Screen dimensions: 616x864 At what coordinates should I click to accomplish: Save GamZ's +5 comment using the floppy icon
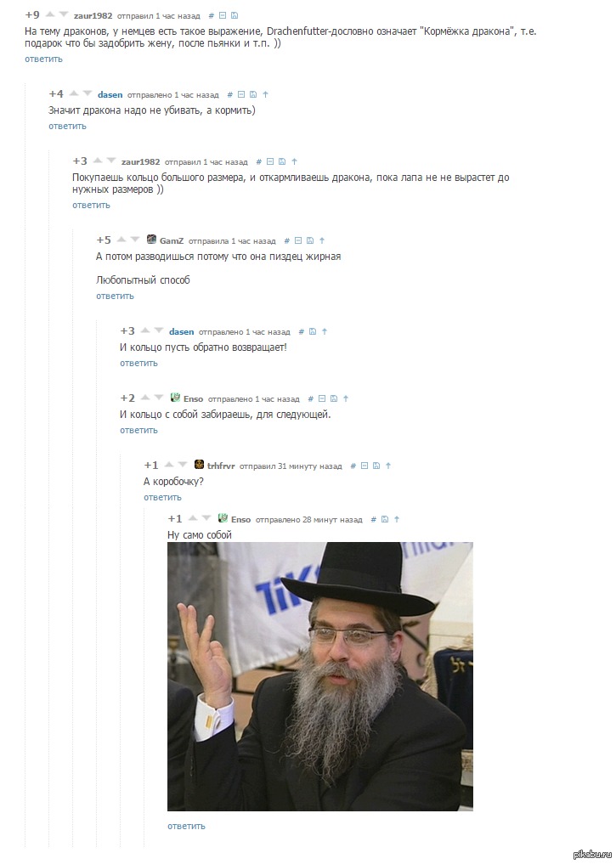click(310, 240)
